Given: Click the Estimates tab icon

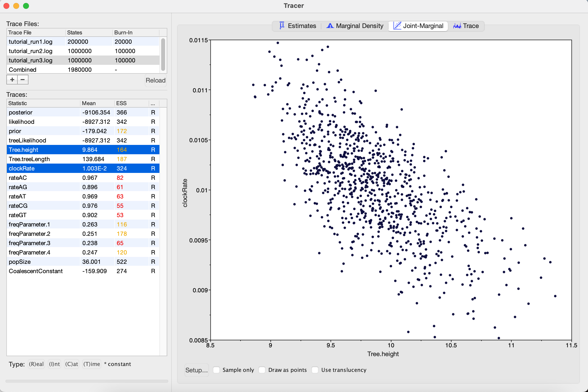Looking at the screenshot, I should pos(282,26).
